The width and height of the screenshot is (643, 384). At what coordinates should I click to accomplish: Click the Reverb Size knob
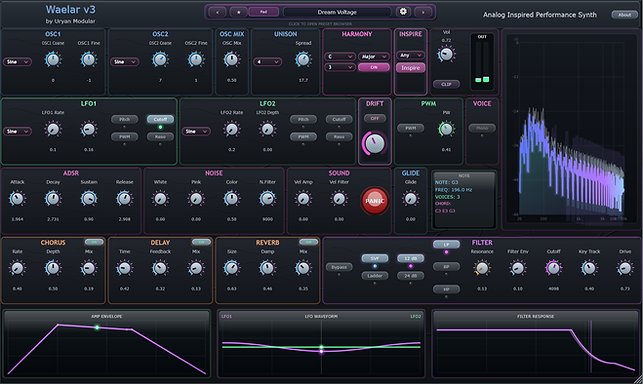232,268
